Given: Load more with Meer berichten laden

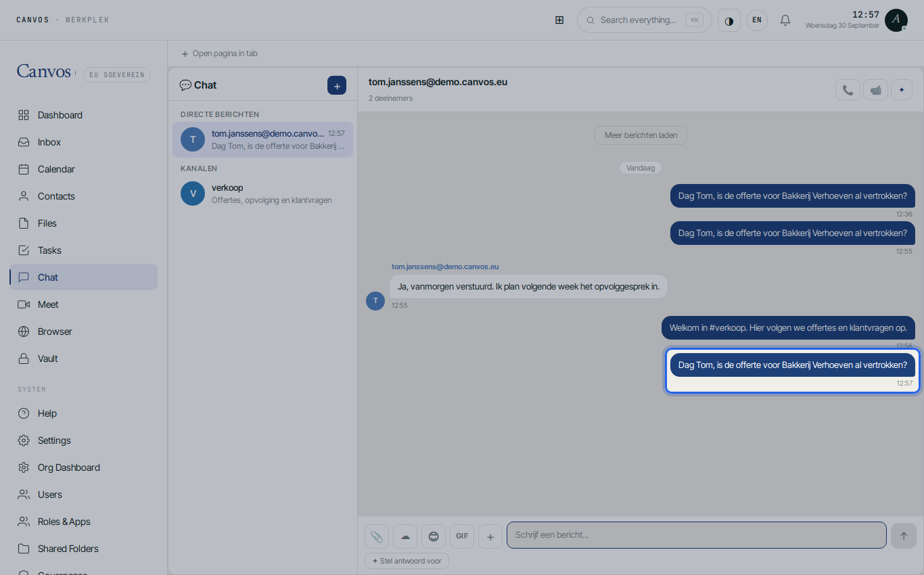Looking at the screenshot, I should [x=641, y=135].
